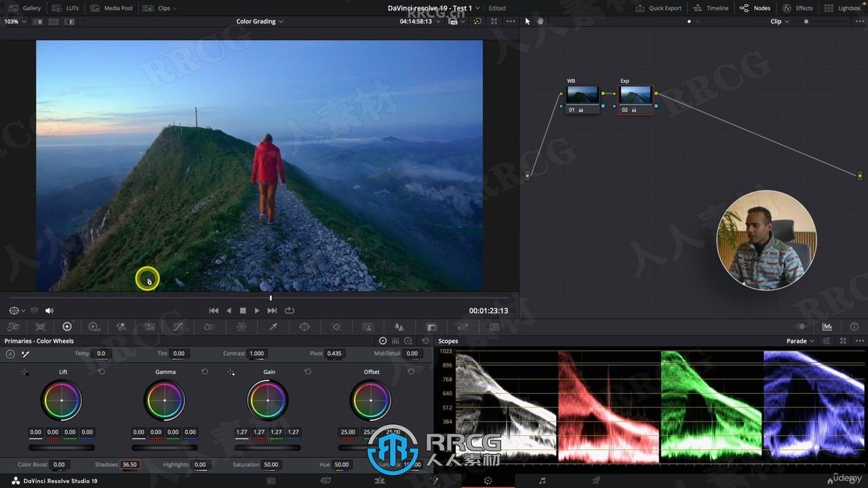
Task: Open the Color Match palette
Action: pos(40,327)
